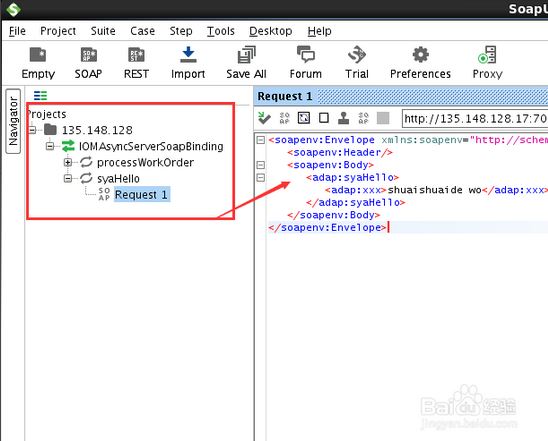Fold the soapenv:Envelope XML element
548x441 pixels.
point(261,140)
